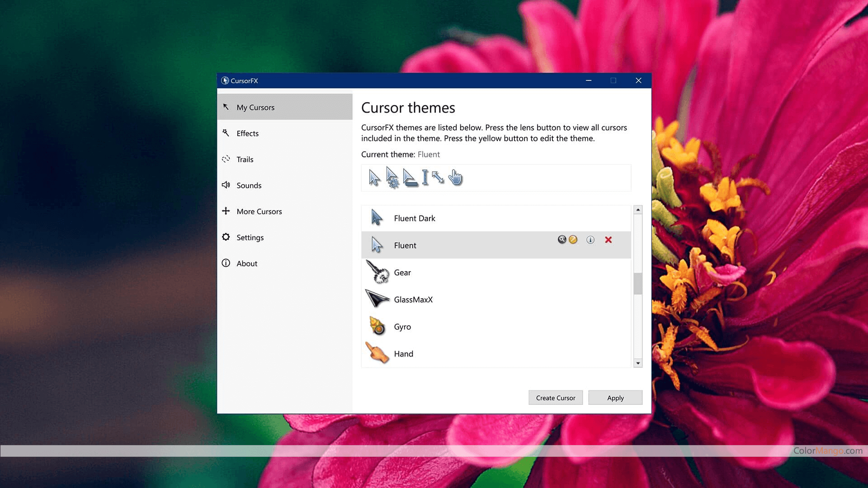Select the GlassMaxX theme
Viewport: 868px width, 488px height.
[496, 300]
